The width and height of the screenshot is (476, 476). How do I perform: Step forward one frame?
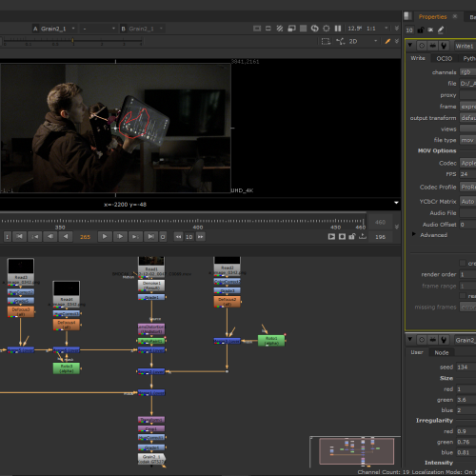(x=120, y=237)
